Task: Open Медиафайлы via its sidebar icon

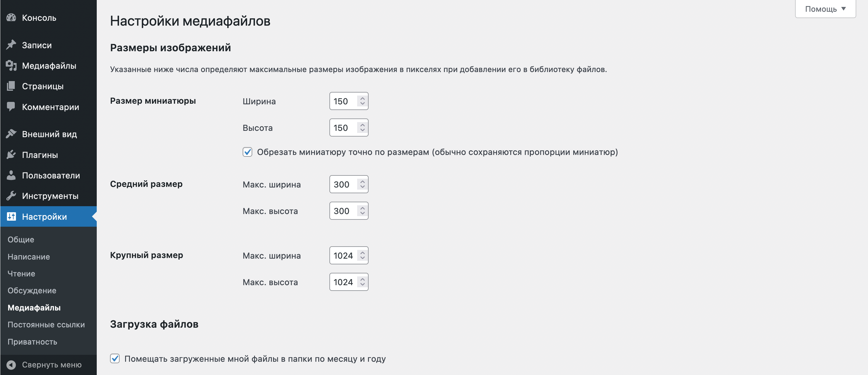Action: [x=11, y=65]
